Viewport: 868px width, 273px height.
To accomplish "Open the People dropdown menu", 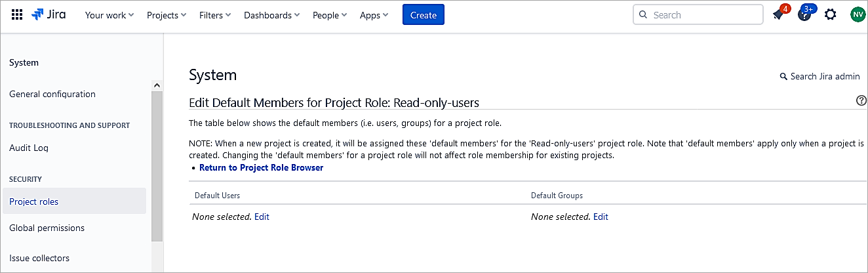I will click(330, 15).
